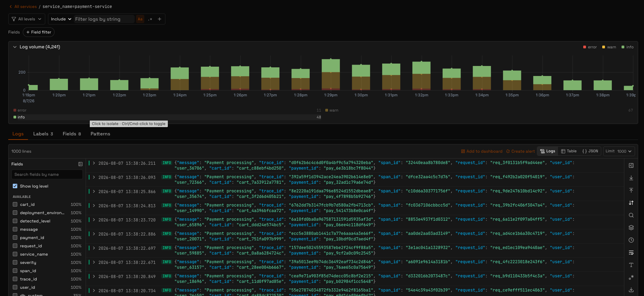Open the All levels dropdown
This screenshot has width=644, height=296.
27,19
